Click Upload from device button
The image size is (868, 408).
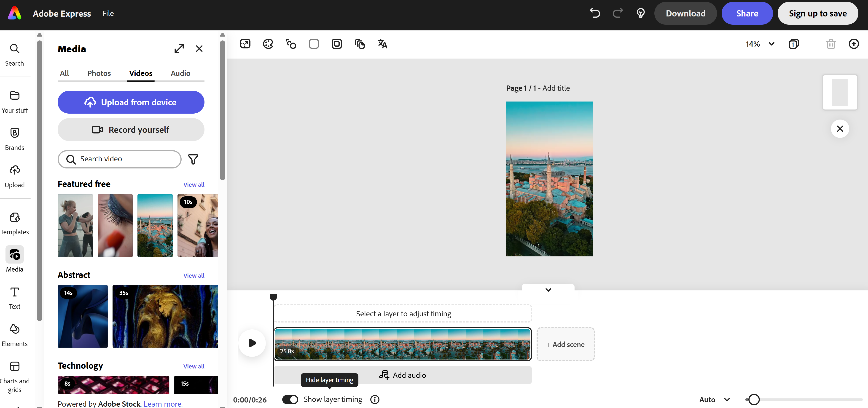tap(131, 102)
